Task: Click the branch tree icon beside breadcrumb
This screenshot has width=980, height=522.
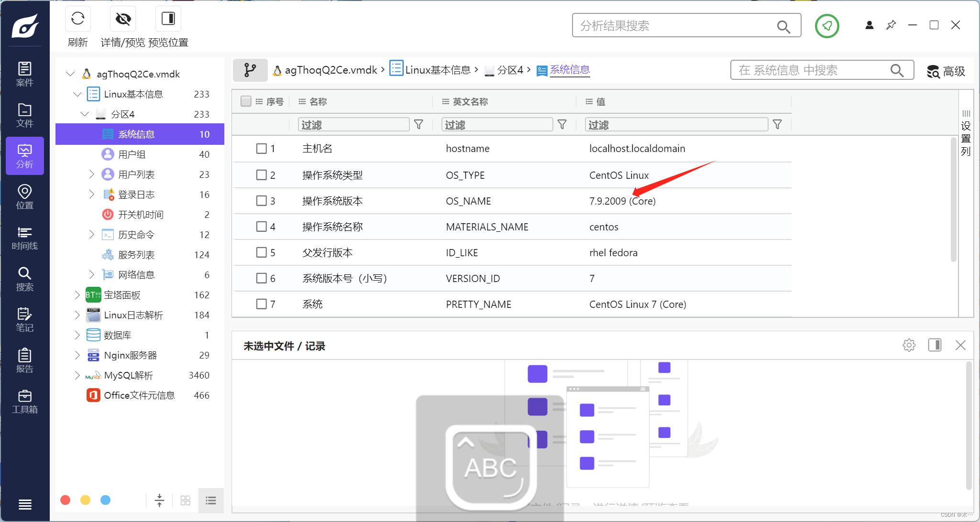Action: pyautogui.click(x=250, y=70)
